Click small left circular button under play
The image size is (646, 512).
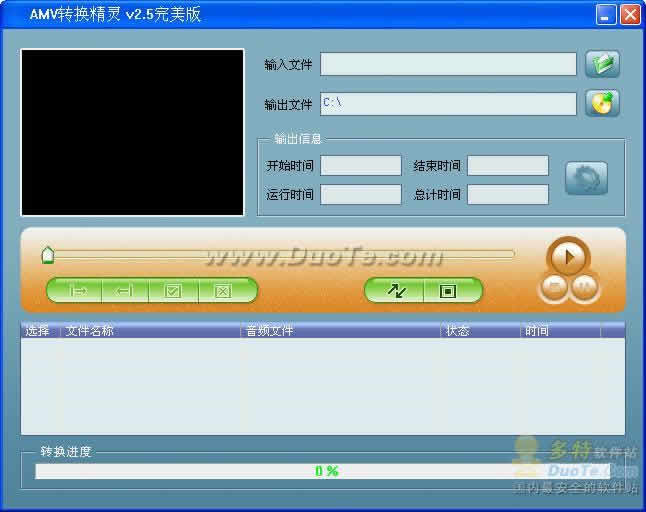pyautogui.click(x=554, y=286)
